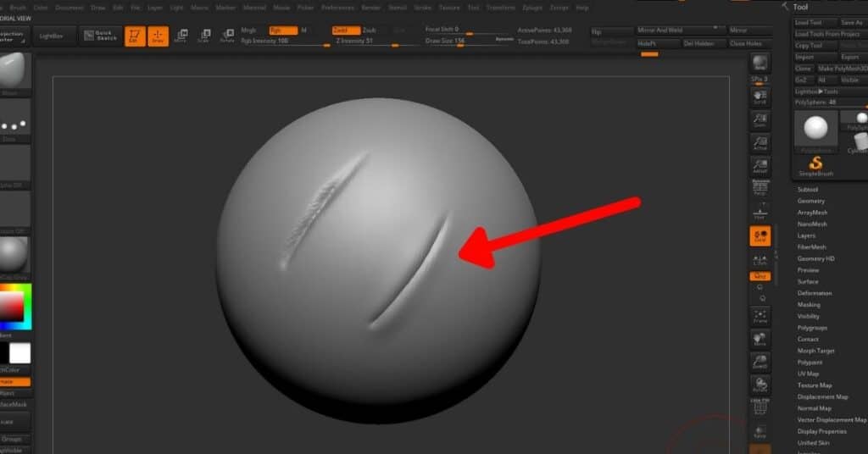Screen dimensions: 868x454
Task: Expand the Subtool palette
Action: pos(808,189)
